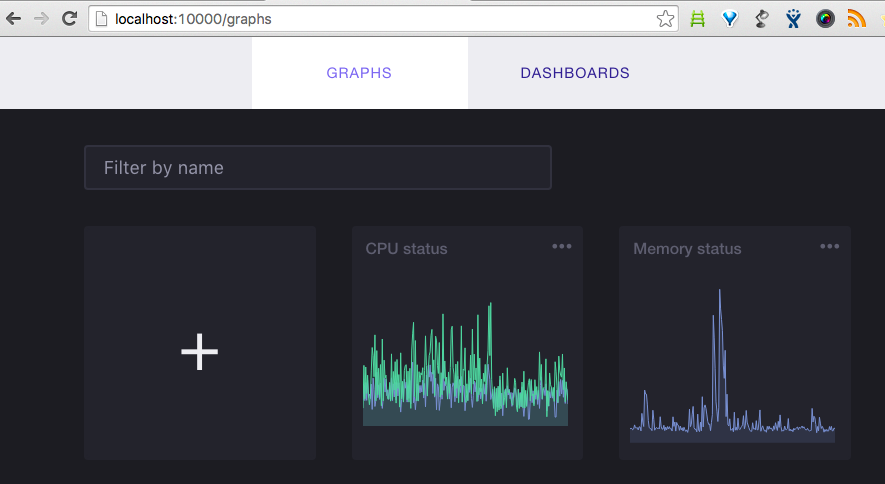Switch to the Dashboards tab
Image resolution: width=885 pixels, height=484 pixels.
pos(575,73)
